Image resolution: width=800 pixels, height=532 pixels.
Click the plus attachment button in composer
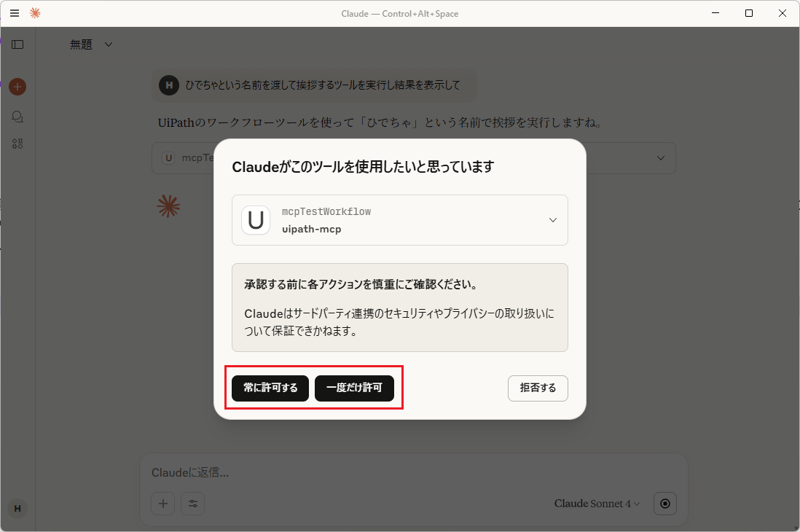tap(163, 504)
